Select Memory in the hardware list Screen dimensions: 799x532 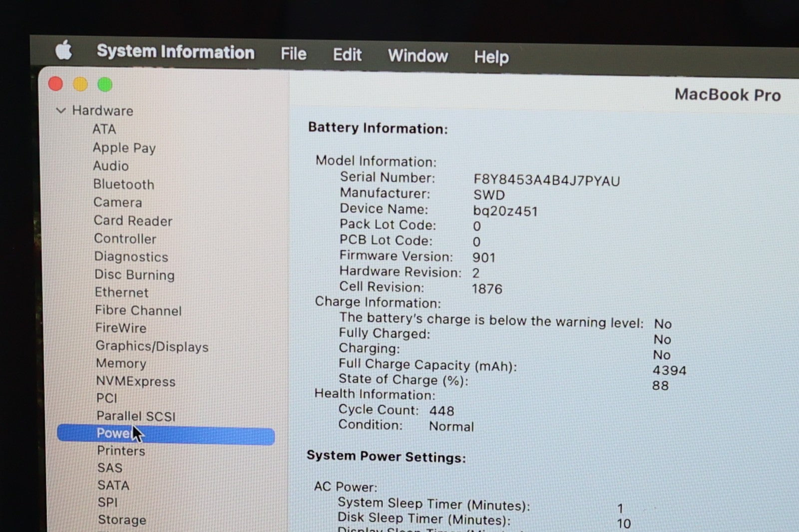[121, 363]
